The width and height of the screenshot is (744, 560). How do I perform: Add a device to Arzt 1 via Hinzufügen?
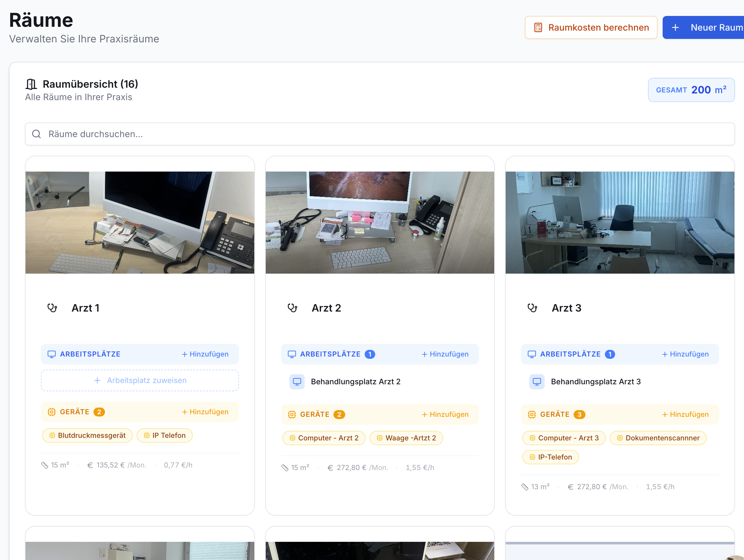point(205,412)
